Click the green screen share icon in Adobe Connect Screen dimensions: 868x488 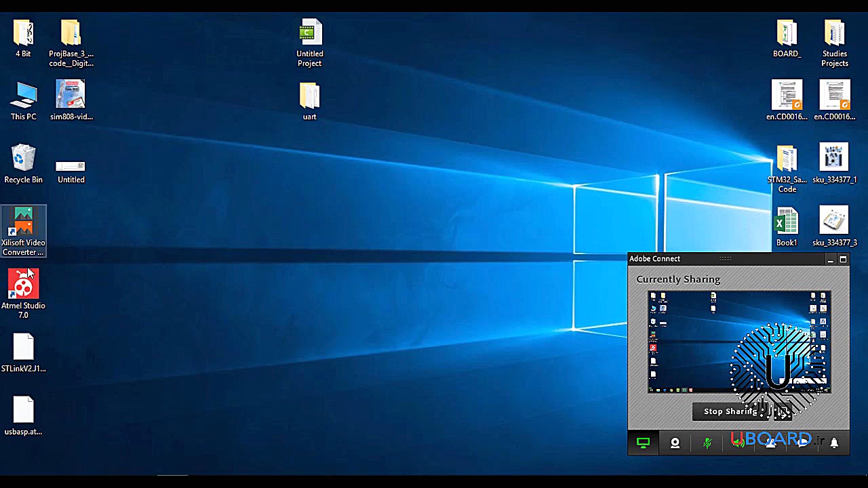point(643,443)
